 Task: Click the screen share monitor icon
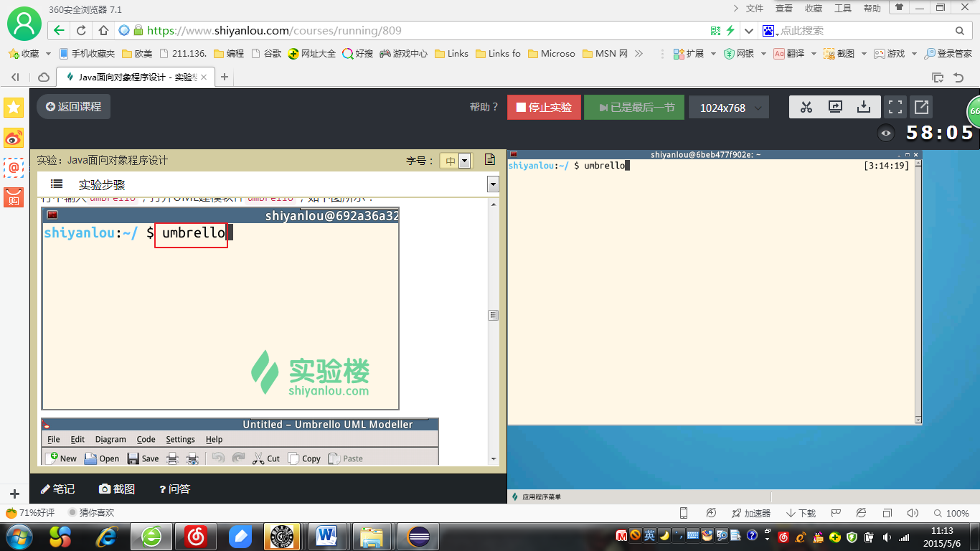pos(835,107)
